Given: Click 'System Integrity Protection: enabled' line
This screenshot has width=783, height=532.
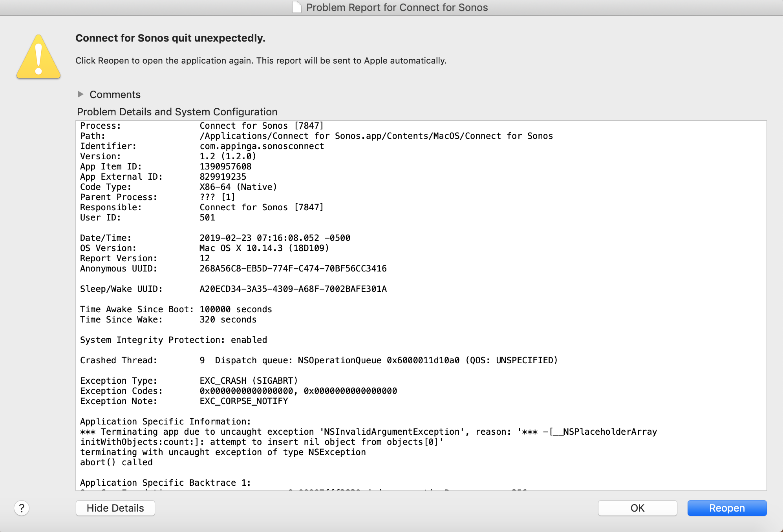Looking at the screenshot, I should click(x=174, y=340).
